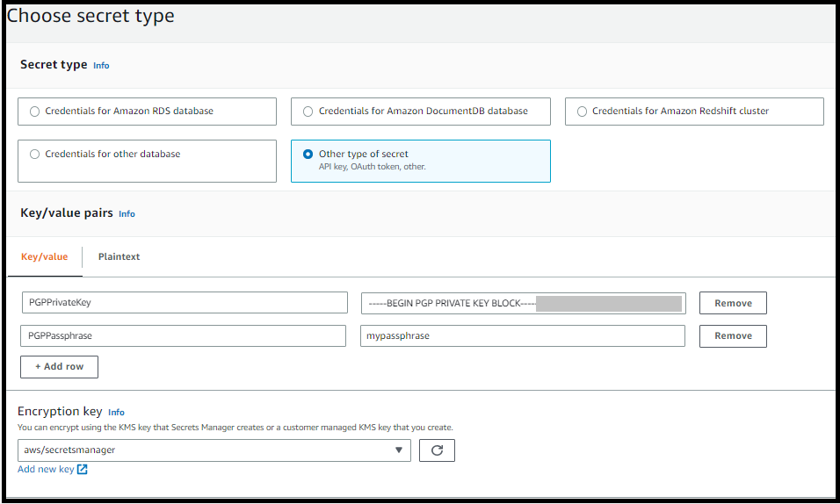Remove the PGPPrivateKey row
Image resolution: width=840 pixels, height=504 pixels.
[x=733, y=303]
